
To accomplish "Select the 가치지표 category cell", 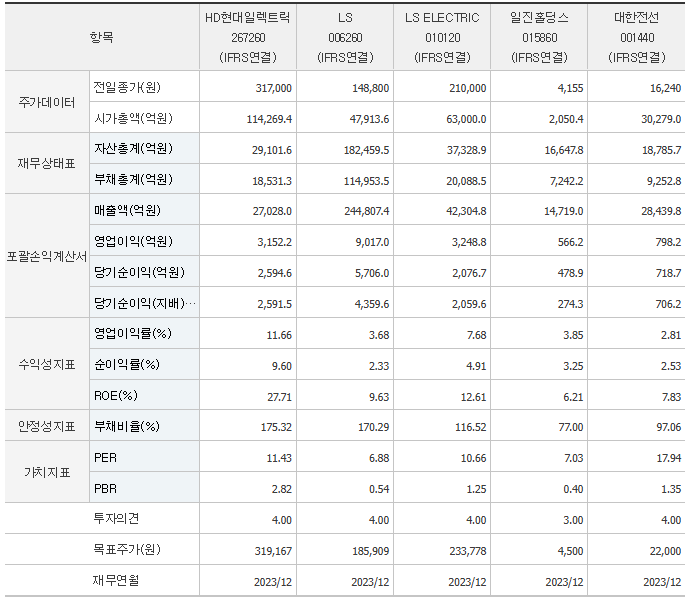I will pos(47,473).
